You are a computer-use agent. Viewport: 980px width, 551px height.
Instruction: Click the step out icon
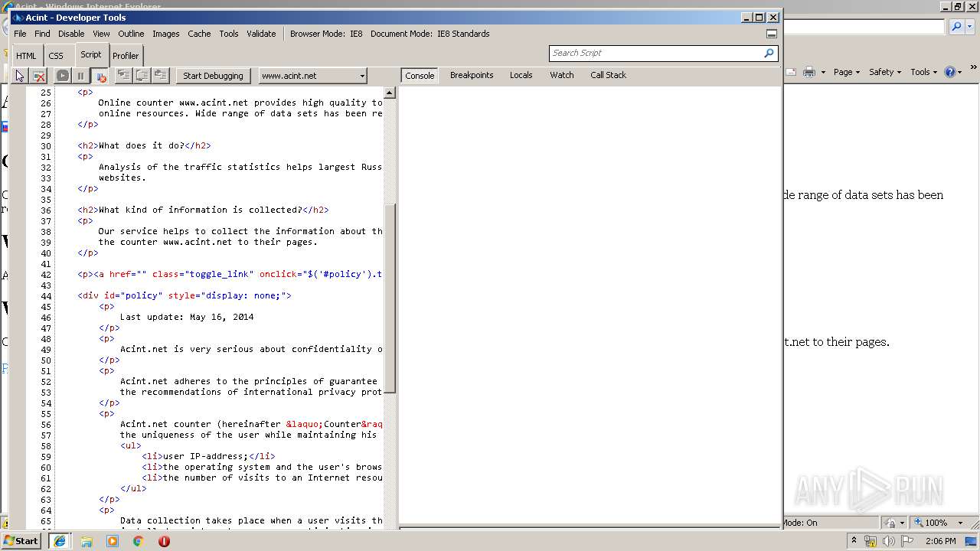[x=161, y=75]
